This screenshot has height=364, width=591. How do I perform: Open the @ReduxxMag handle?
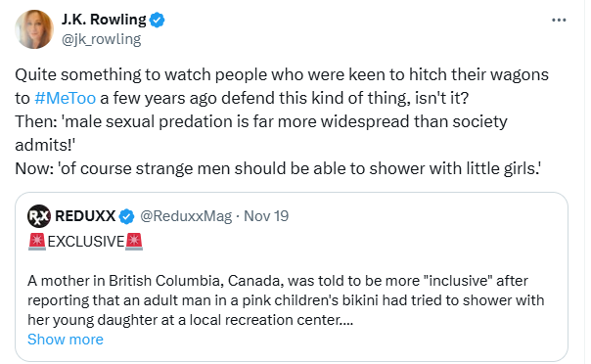coord(186,216)
